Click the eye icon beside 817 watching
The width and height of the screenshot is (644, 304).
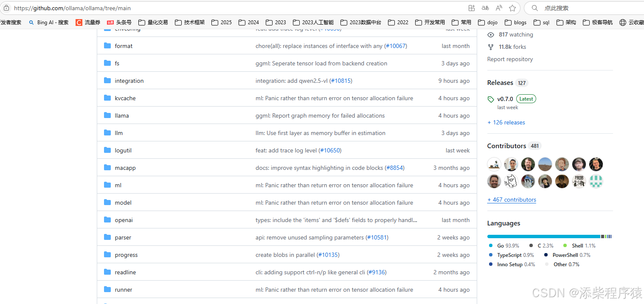[x=491, y=35]
